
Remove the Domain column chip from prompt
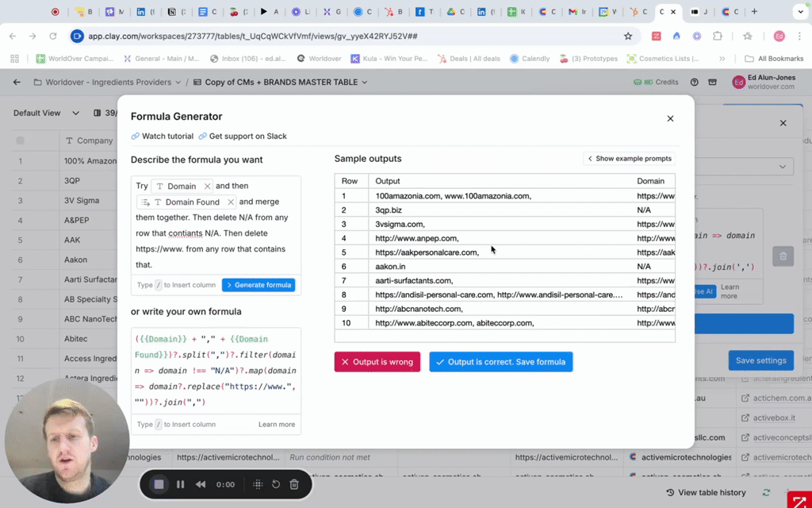point(207,187)
